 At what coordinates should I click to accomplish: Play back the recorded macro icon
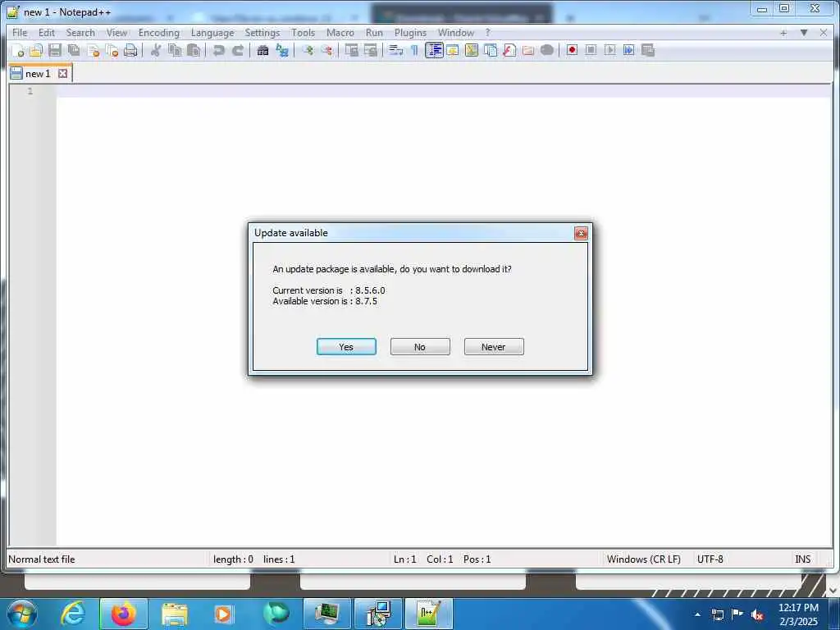[x=609, y=50]
